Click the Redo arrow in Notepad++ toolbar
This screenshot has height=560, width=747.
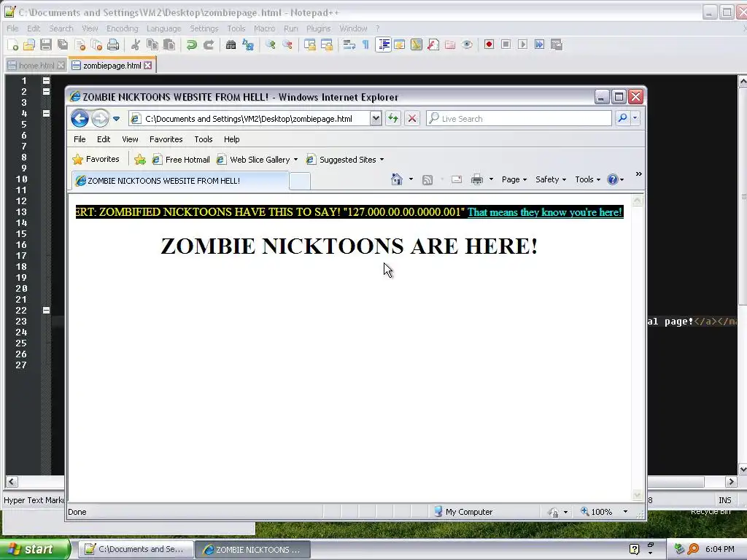(x=209, y=44)
